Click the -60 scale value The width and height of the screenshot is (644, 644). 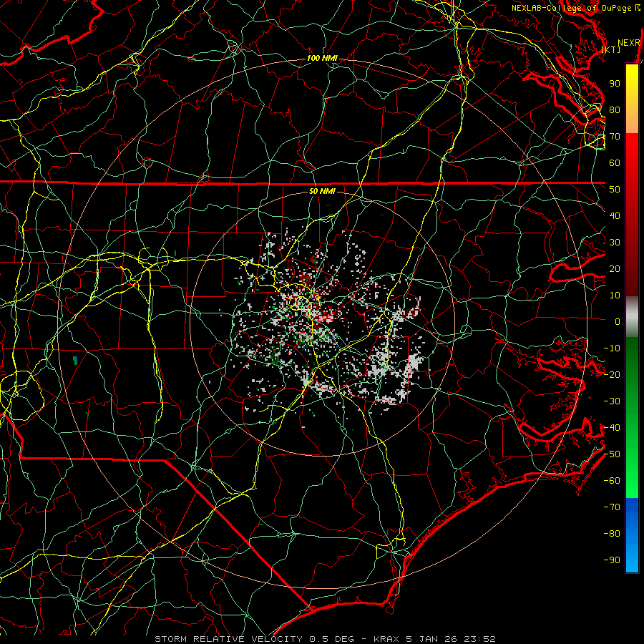point(612,481)
